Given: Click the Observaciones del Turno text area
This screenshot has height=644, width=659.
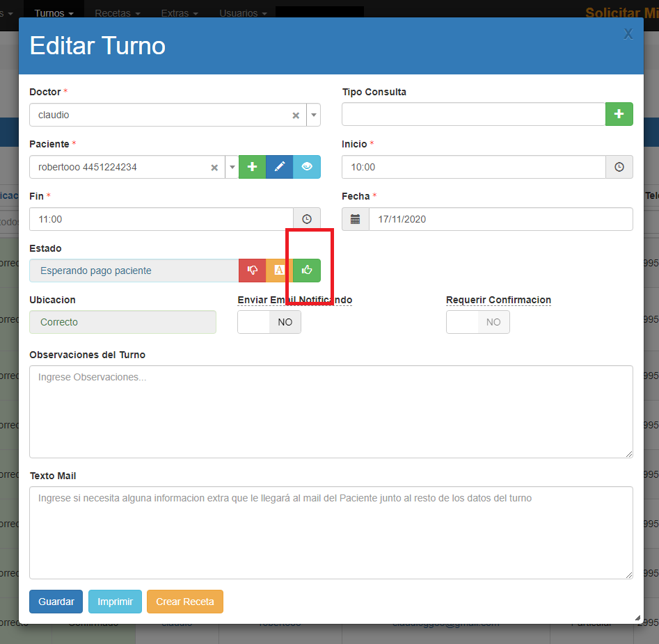Looking at the screenshot, I should point(331,411).
